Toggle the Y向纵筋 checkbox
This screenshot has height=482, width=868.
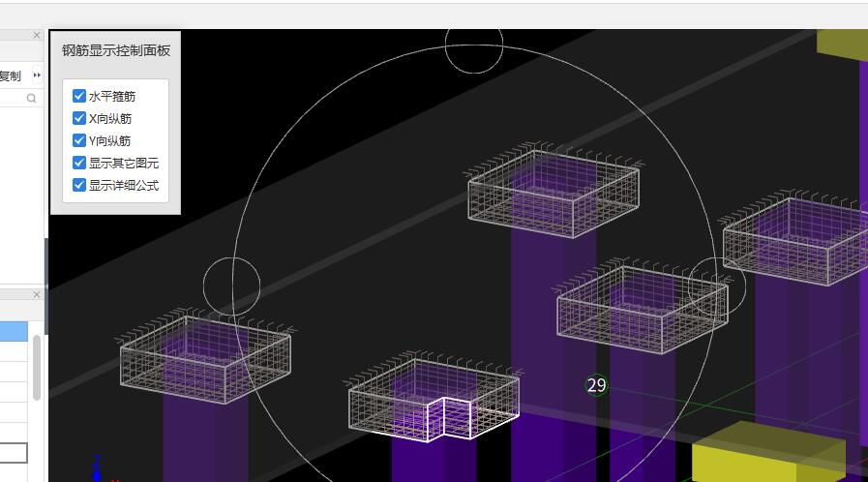(x=79, y=140)
